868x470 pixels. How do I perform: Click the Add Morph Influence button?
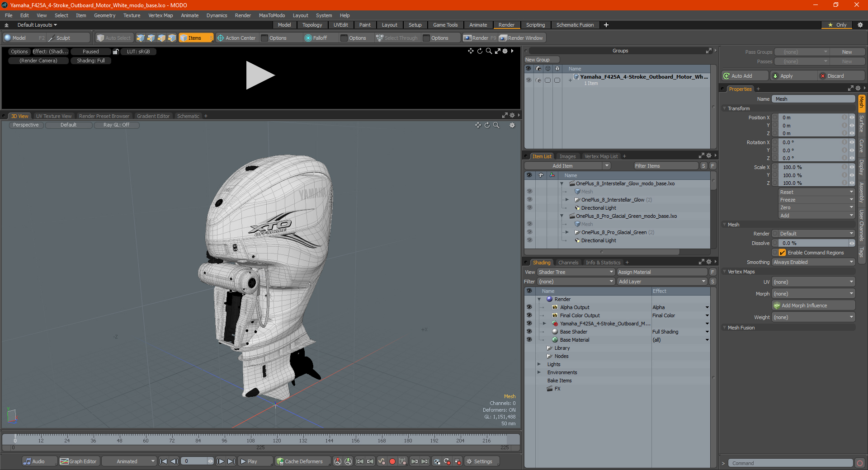click(813, 305)
